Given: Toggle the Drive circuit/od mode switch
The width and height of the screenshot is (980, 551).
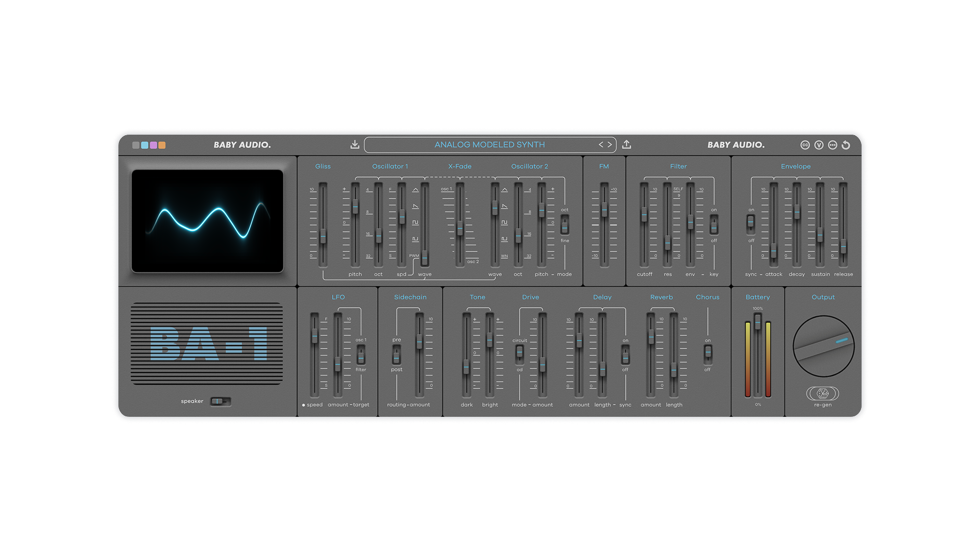Looking at the screenshot, I should tap(520, 353).
